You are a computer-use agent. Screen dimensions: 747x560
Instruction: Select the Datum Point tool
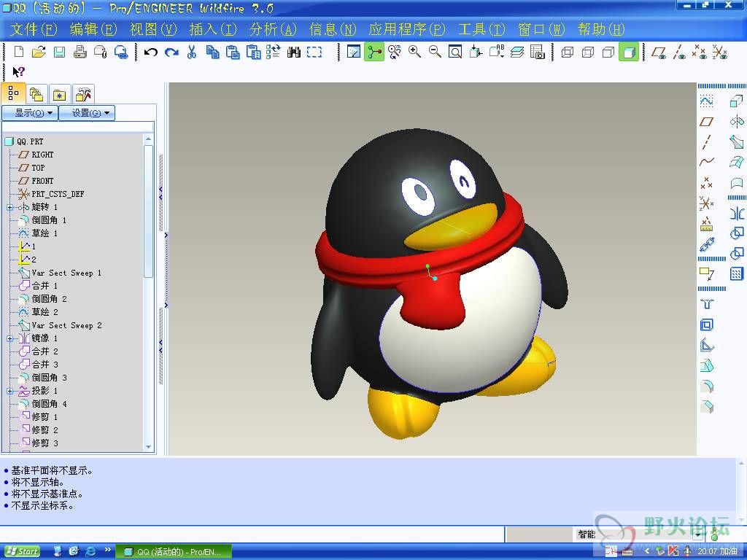706,183
